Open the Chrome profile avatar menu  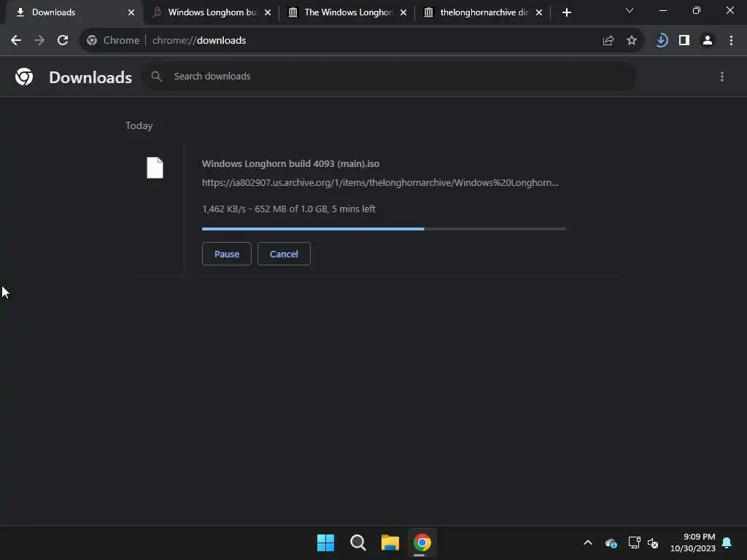click(708, 41)
